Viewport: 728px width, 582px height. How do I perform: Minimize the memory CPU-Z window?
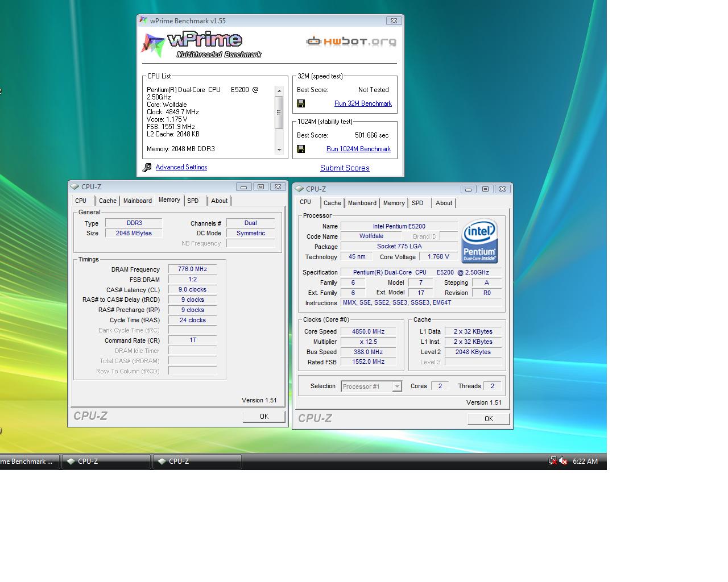pos(243,186)
